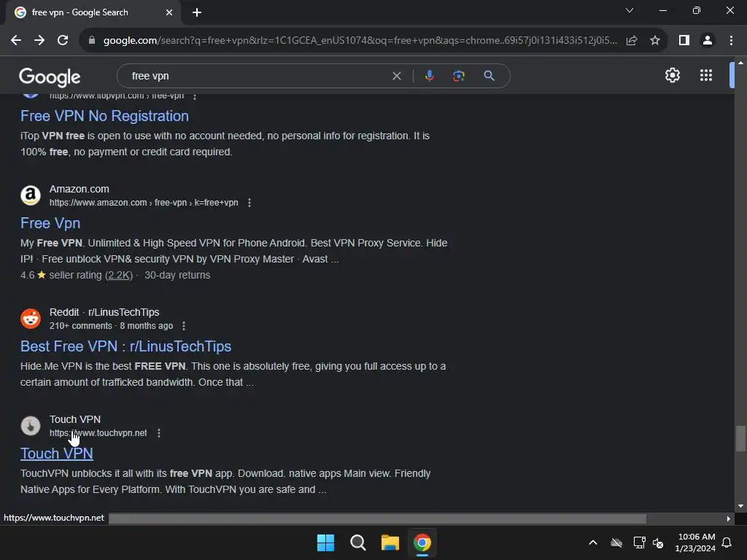This screenshot has height=560, width=747.
Task: Open Free VPN No Registration result
Action: coord(104,116)
